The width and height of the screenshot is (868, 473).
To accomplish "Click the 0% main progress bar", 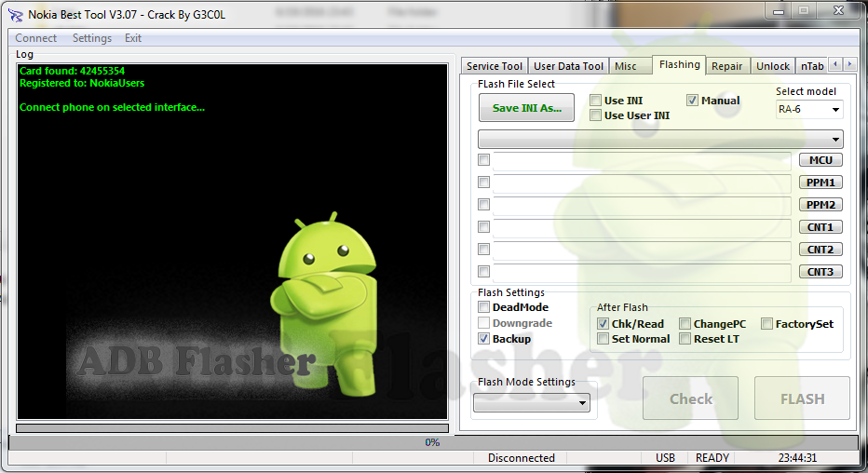I will pyautogui.click(x=433, y=442).
